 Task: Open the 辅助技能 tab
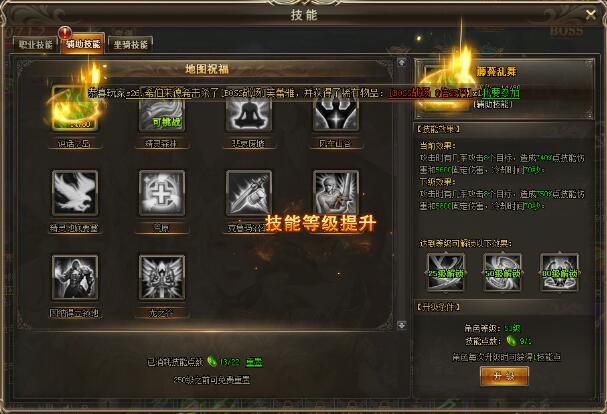[x=83, y=44]
